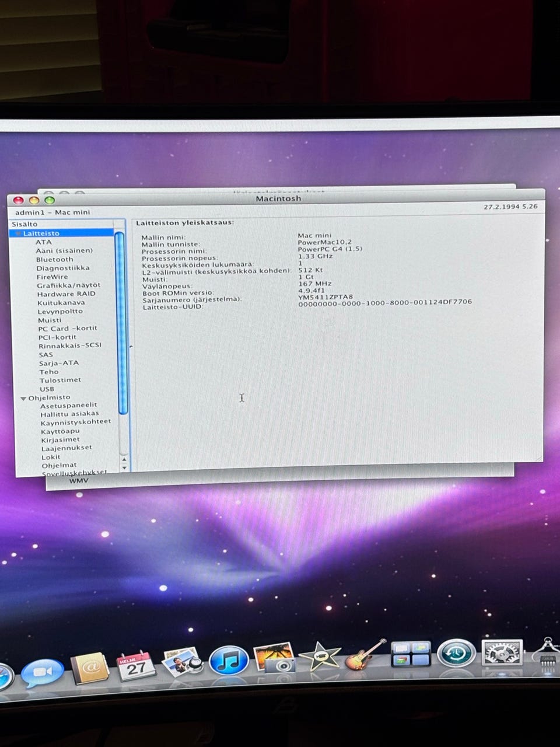Select Laajennukset entry
560x747 pixels.
[66, 448]
